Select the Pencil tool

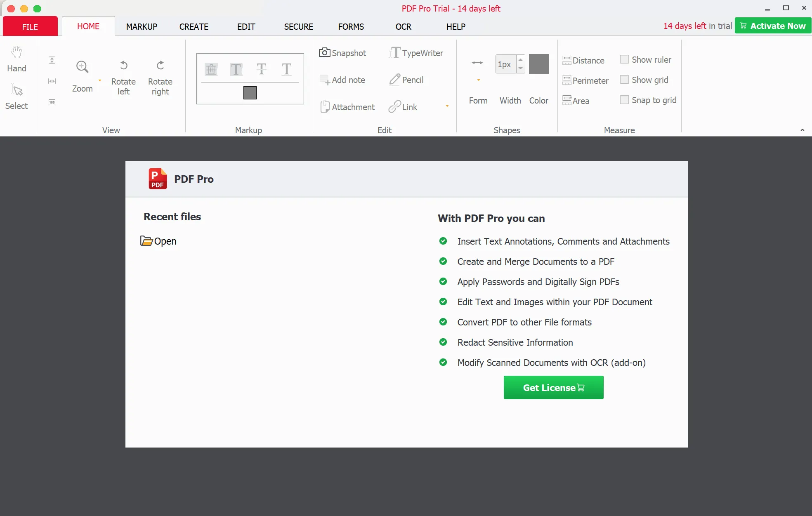406,80
